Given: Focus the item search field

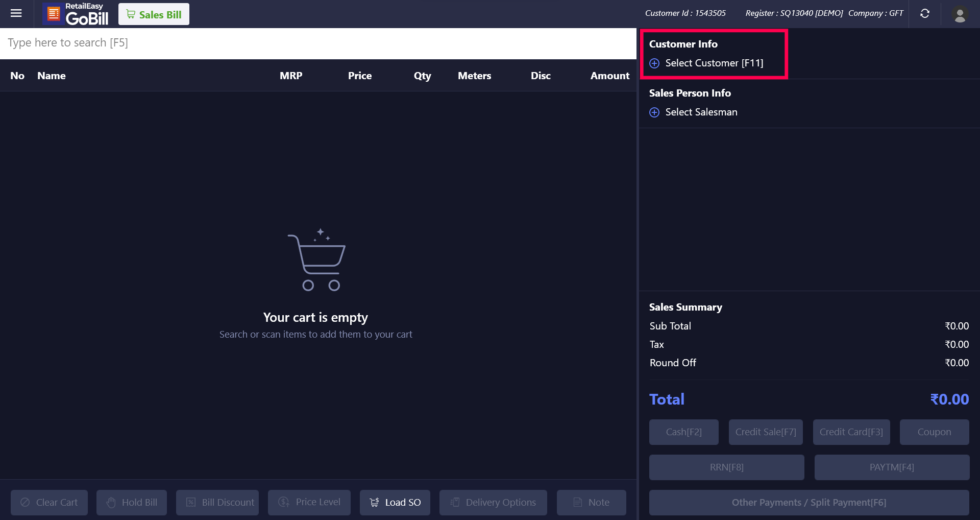Looking at the screenshot, I should coord(318,43).
